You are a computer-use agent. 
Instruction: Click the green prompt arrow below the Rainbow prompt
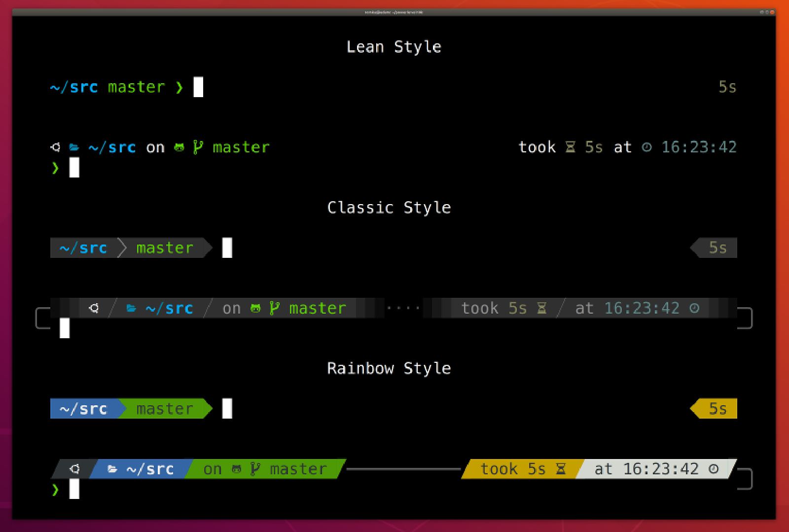[x=55, y=490]
